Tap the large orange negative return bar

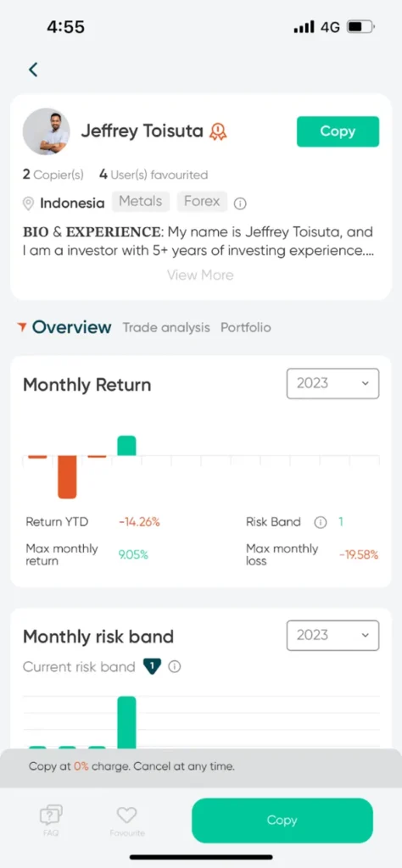(67, 476)
